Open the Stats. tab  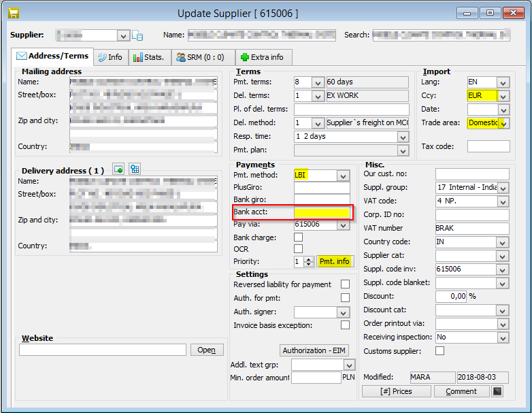point(148,57)
